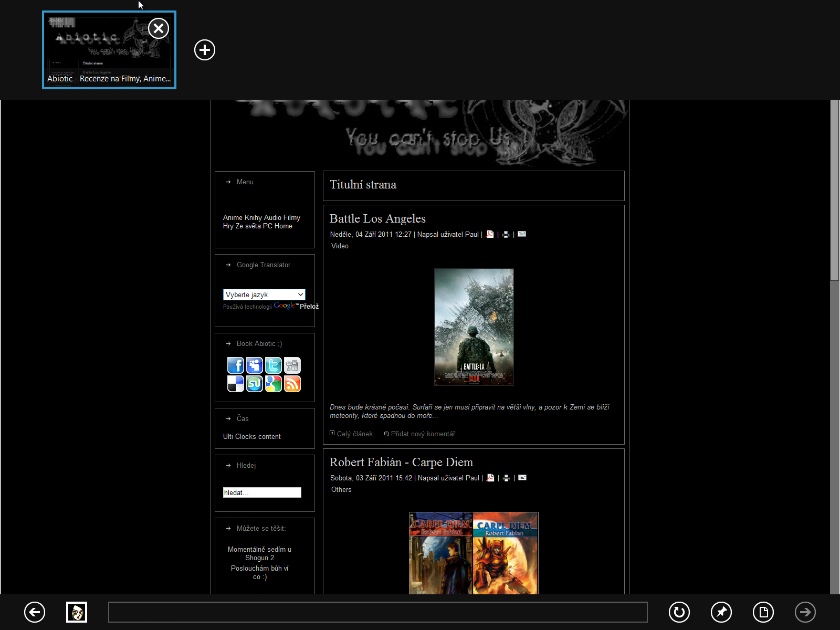This screenshot has width=840, height=630.
Task: Click the StumbleUpon bookmark icon
Action: [255, 384]
